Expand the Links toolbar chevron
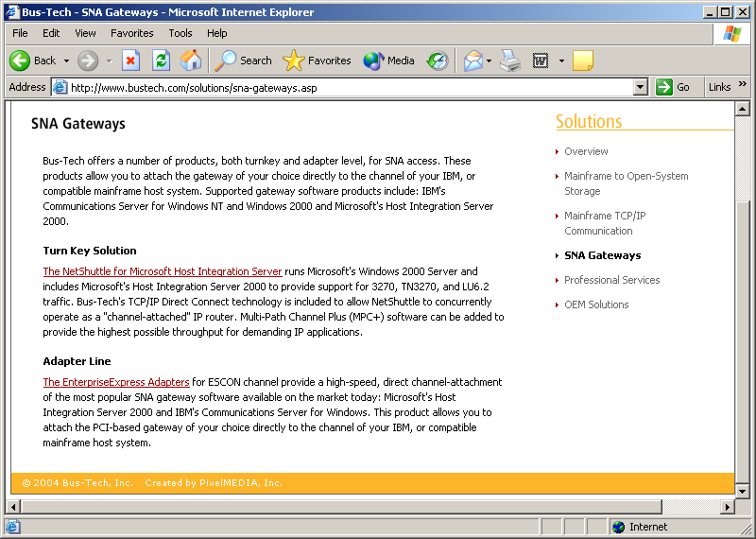The height and width of the screenshot is (539, 756). [x=743, y=84]
